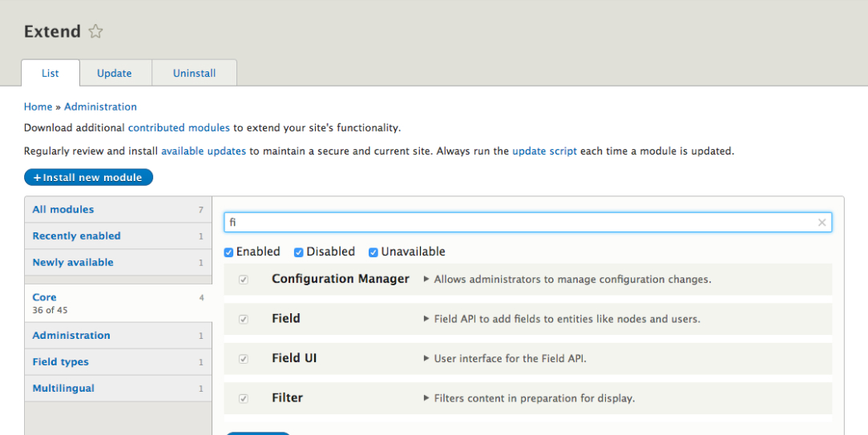The image size is (868, 435).
Task: Expand the Configuration Manager description
Action: pyautogui.click(x=426, y=280)
